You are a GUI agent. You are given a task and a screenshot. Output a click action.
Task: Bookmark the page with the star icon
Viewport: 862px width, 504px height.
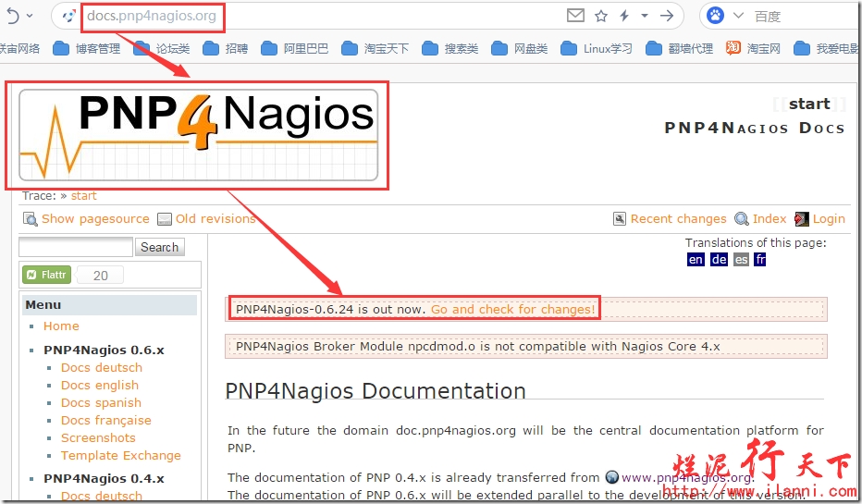pos(601,16)
